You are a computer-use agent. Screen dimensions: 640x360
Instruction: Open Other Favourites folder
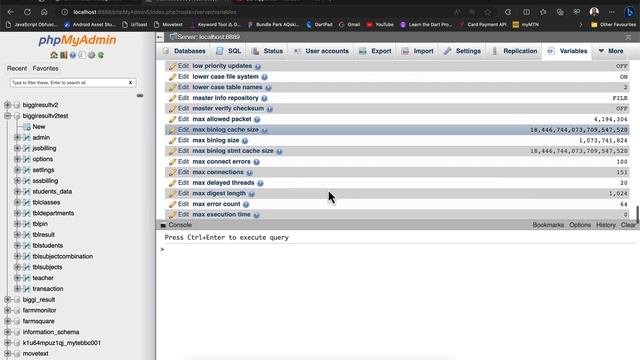pyautogui.click(x=613, y=24)
